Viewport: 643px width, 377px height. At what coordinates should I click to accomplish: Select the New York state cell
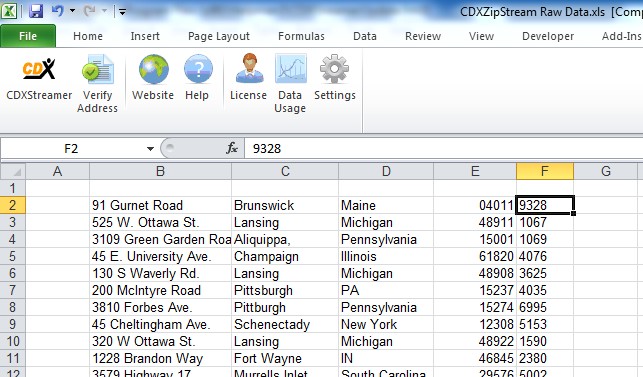click(386, 324)
